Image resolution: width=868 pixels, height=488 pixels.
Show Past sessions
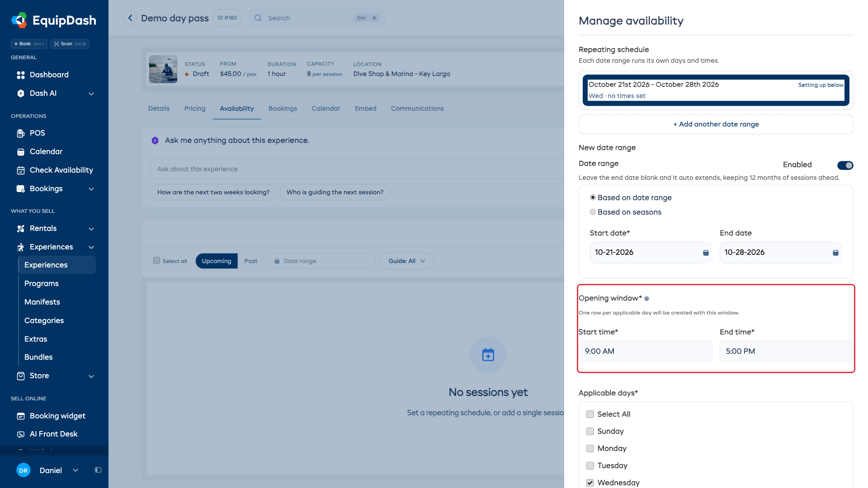coord(251,261)
